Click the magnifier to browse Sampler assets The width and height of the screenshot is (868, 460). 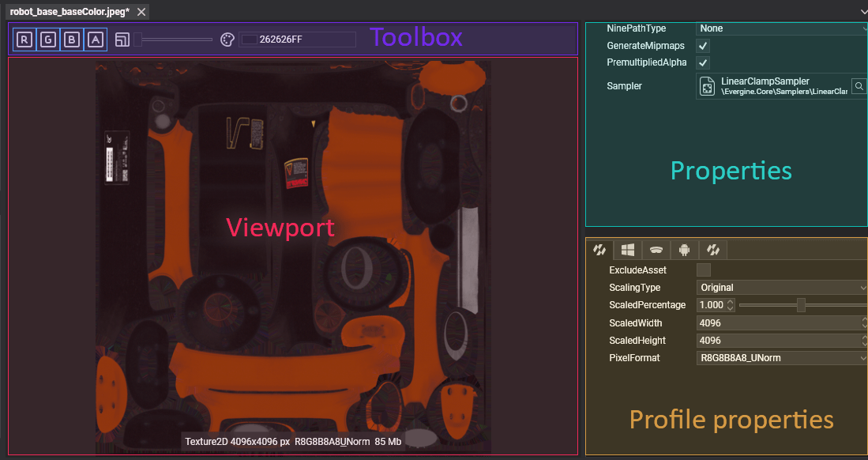point(859,86)
